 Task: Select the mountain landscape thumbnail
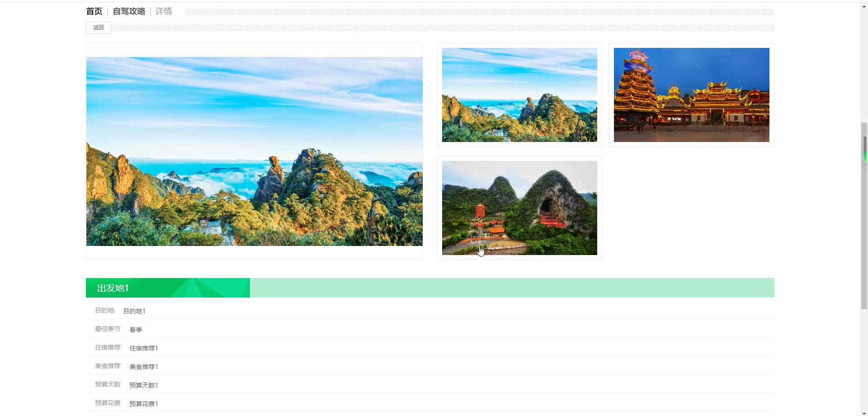click(519, 95)
